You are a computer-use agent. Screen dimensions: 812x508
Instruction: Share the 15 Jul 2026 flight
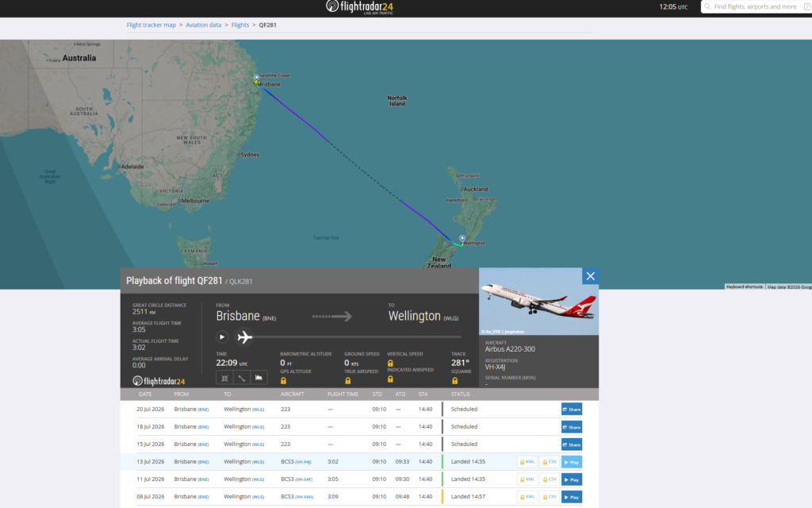572,444
